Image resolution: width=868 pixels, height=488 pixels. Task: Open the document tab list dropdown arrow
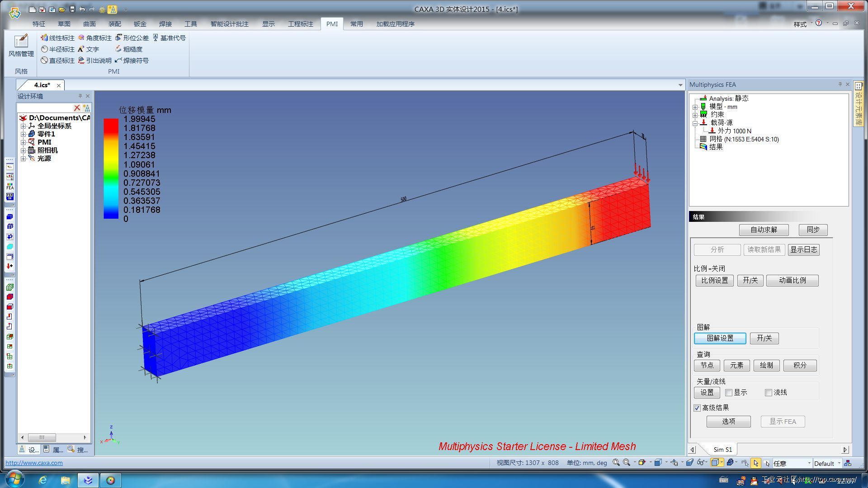coord(680,85)
